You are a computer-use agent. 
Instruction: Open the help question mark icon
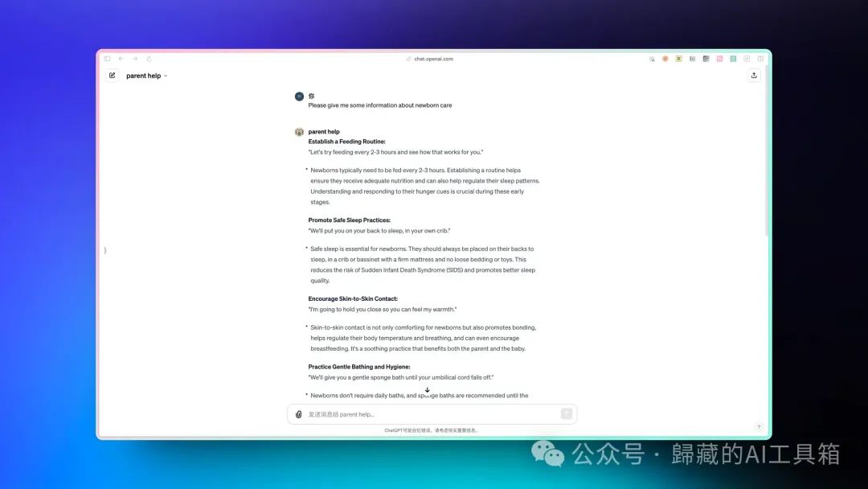[x=759, y=427]
